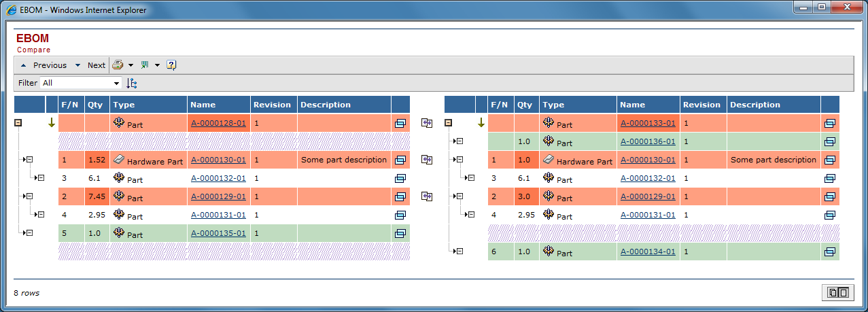Collapse the root node of right A-0000133-01 tree

click(449, 123)
